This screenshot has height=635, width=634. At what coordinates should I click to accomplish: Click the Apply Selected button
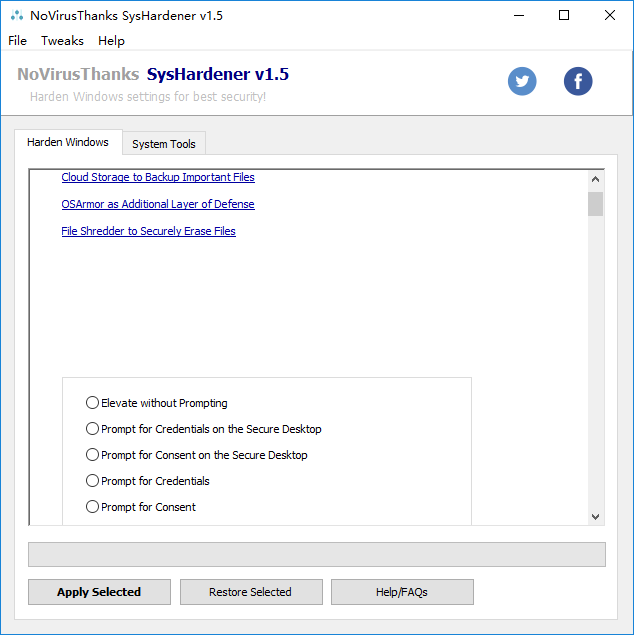tap(99, 592)
